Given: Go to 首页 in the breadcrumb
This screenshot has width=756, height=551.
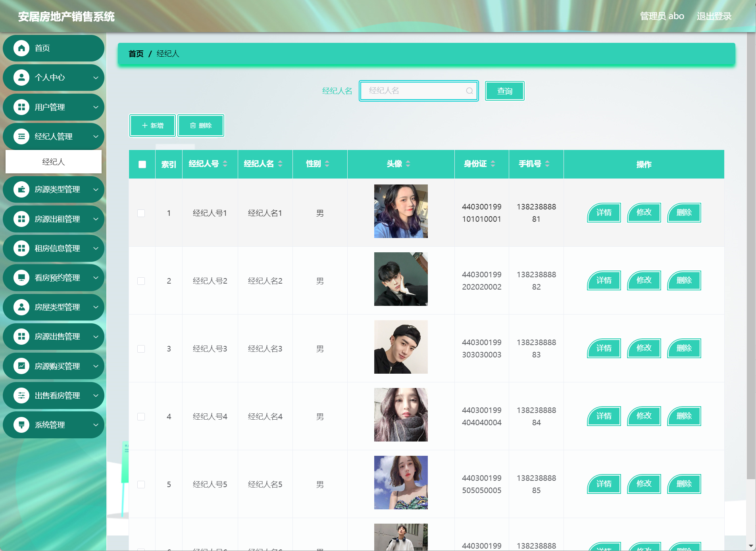Looking at the screenshot, I should click(x=136, y=54).
